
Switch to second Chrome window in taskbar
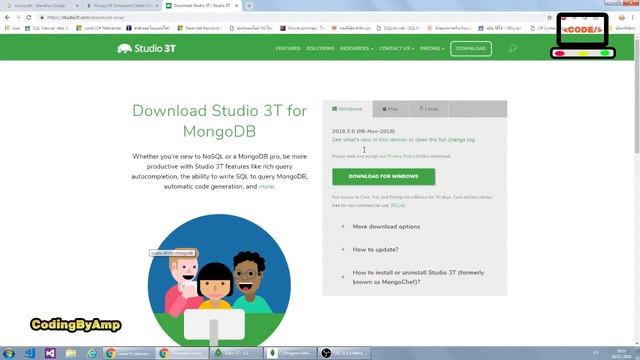(182, 353)
